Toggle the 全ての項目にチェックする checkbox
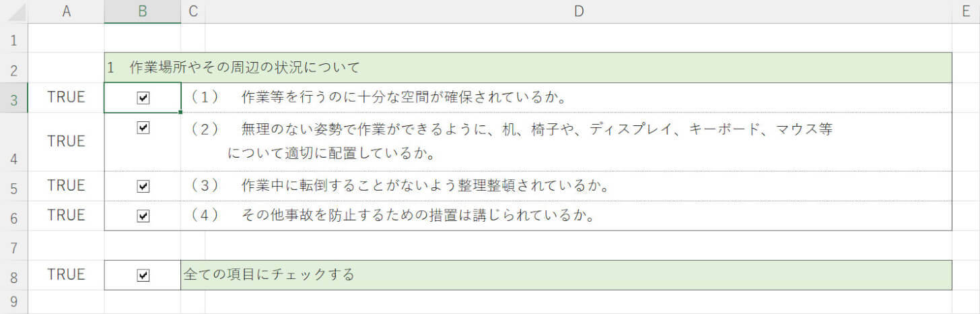The height and width of the screenshot is (314, 980). [143, 275]
